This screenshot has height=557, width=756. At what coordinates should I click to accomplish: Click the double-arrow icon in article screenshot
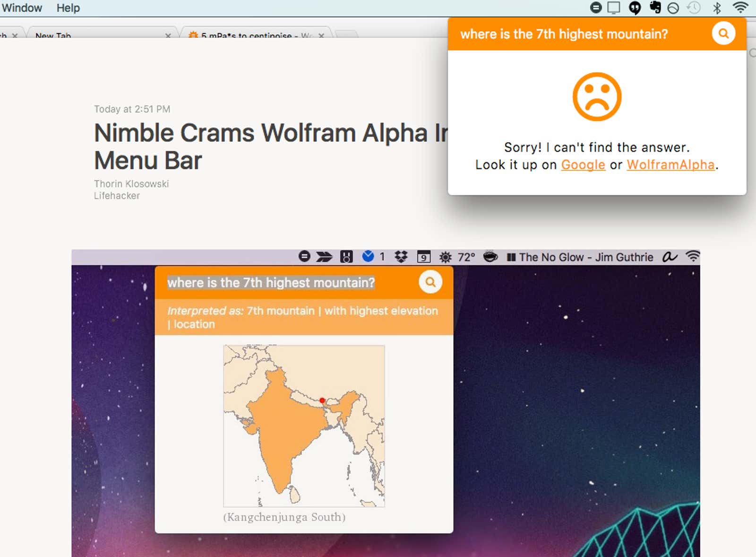(324, 257)
